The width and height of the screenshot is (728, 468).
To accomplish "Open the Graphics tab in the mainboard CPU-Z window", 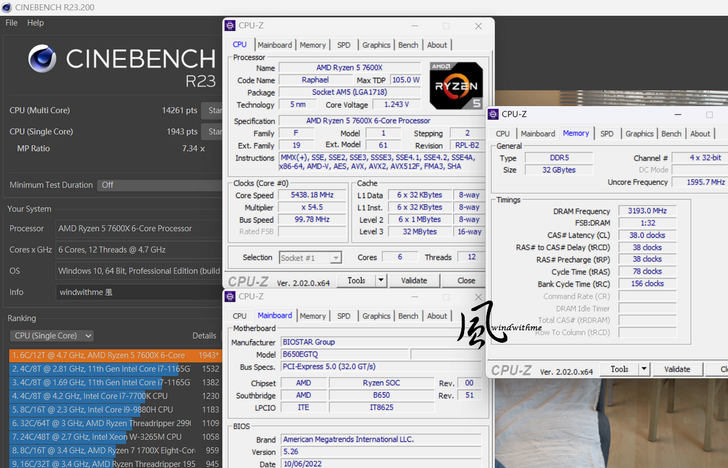I will pos(376,316).
